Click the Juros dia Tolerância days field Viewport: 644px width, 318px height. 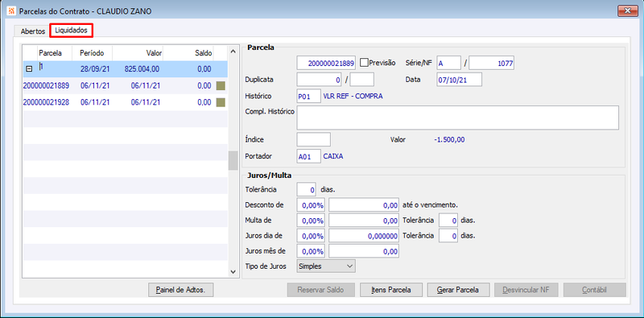coord(448,236)
